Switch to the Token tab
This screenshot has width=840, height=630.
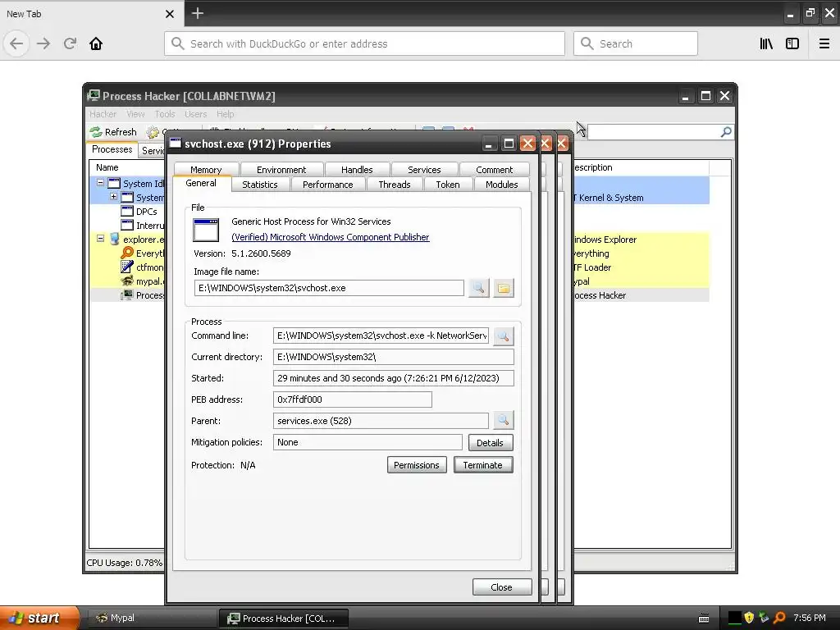point(448,185)
